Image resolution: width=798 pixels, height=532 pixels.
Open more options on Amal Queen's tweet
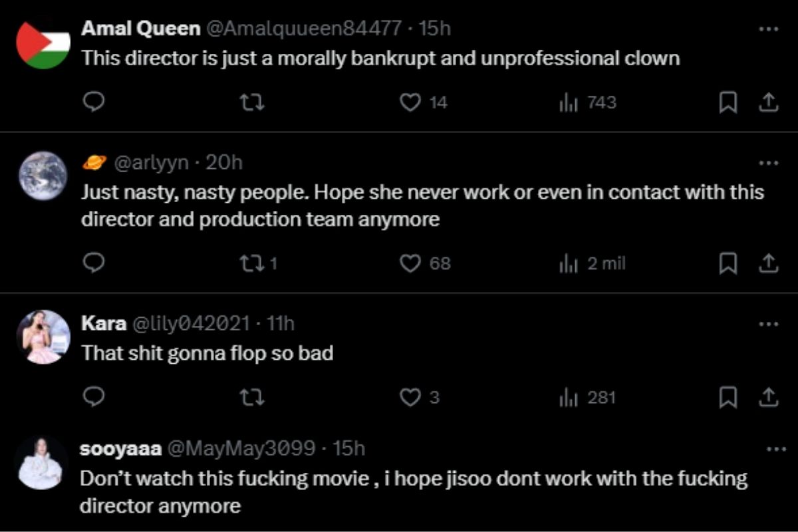point(768,29)
